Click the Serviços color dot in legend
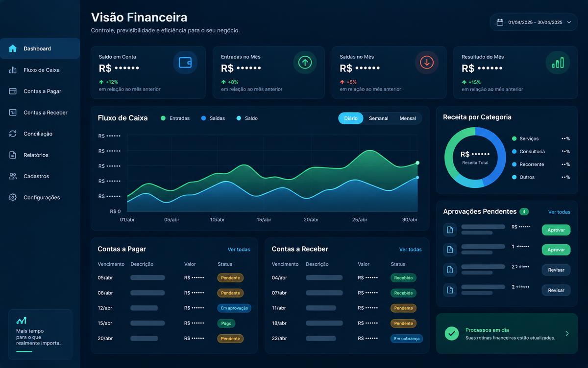 514,138
